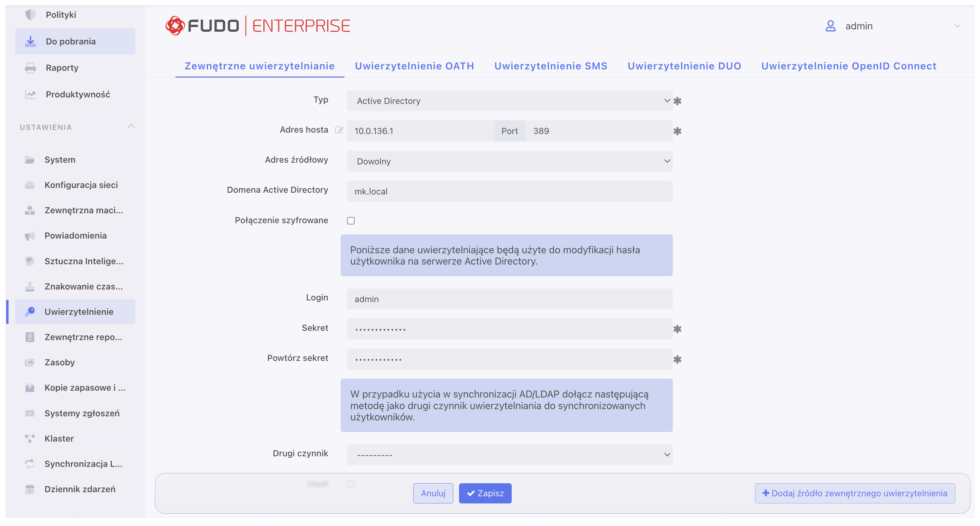This screenshot has height=526, width=980.
Task: Click the admin user profile icon
Action: [831, 26]
